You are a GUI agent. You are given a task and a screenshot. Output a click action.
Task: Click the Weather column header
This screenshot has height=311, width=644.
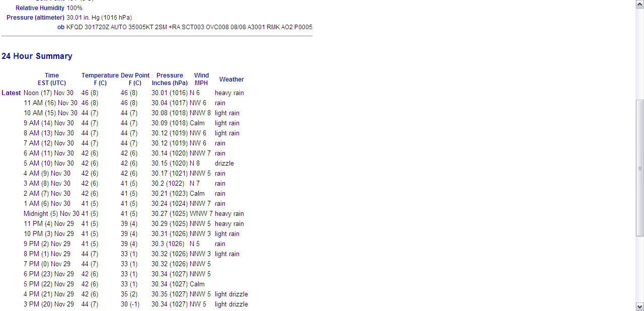pos(231,80)
